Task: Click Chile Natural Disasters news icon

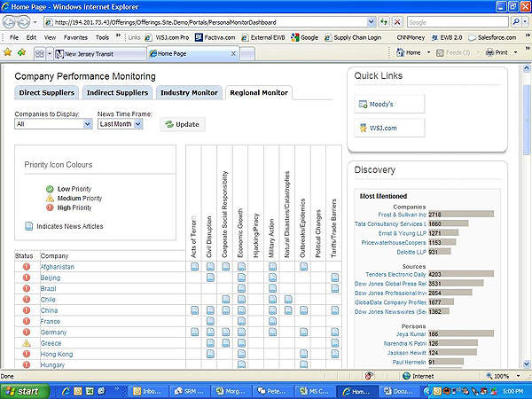Action: (x=288, y=300)
